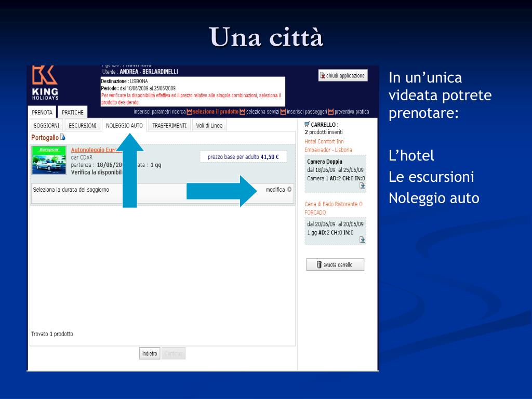
Task: Click the inserisci parametri ricerca step
Action: 159,112
